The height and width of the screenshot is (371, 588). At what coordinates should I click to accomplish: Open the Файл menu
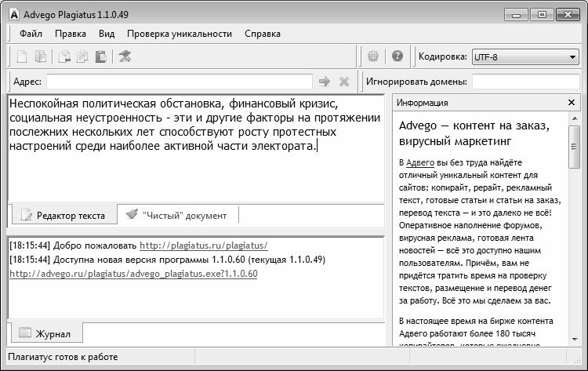tap(31, 34)
